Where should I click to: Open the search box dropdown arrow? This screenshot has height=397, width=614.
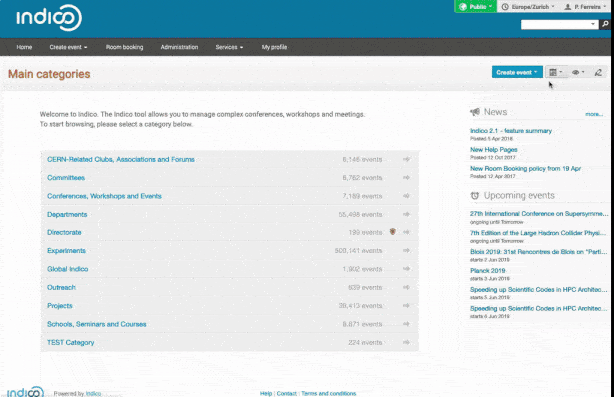click(593, 24)
